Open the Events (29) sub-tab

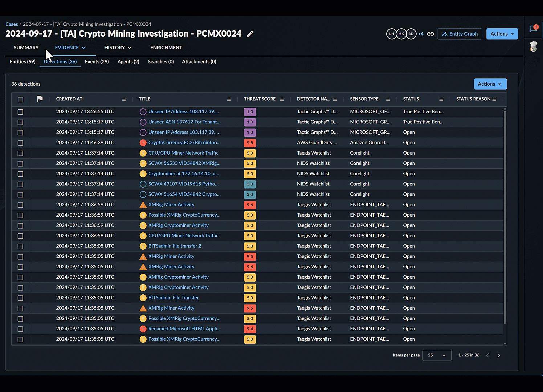click(97, 62)
